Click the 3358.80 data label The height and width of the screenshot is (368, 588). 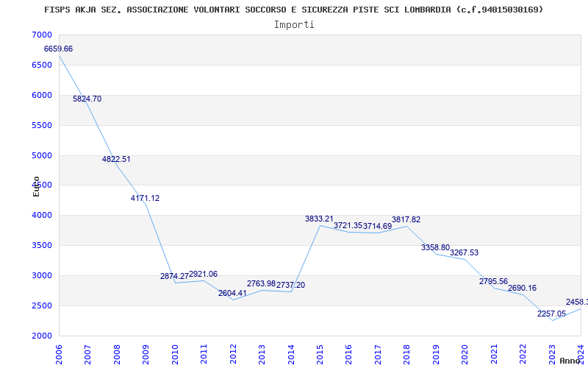pyautogui.click(x=435, y=247)
